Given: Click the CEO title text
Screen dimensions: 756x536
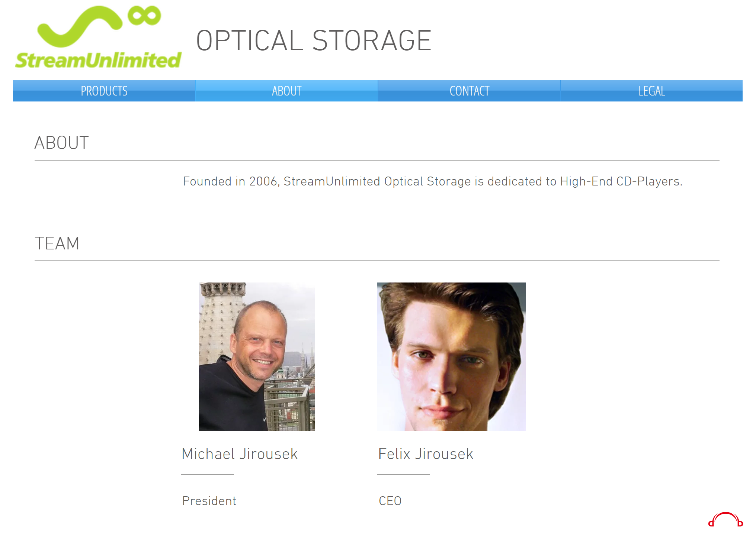Looking at the screenshot, I should 390,501.
